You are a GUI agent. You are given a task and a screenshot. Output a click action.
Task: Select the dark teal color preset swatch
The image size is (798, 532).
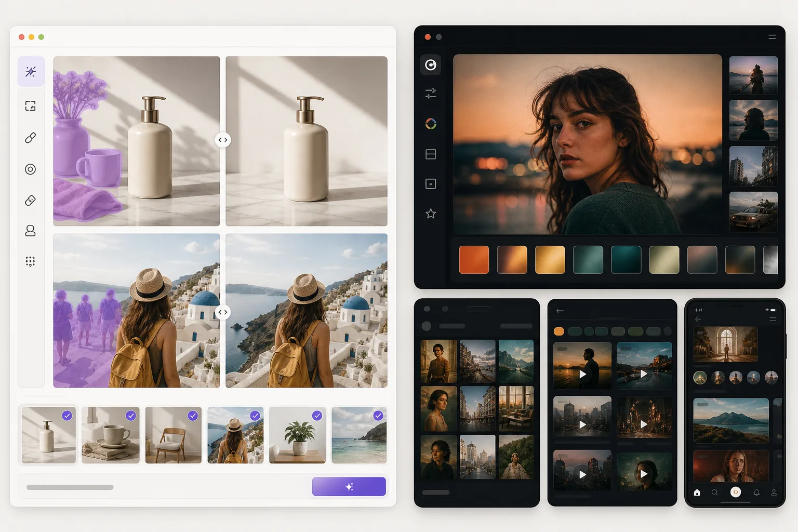(x=626, y=260)
